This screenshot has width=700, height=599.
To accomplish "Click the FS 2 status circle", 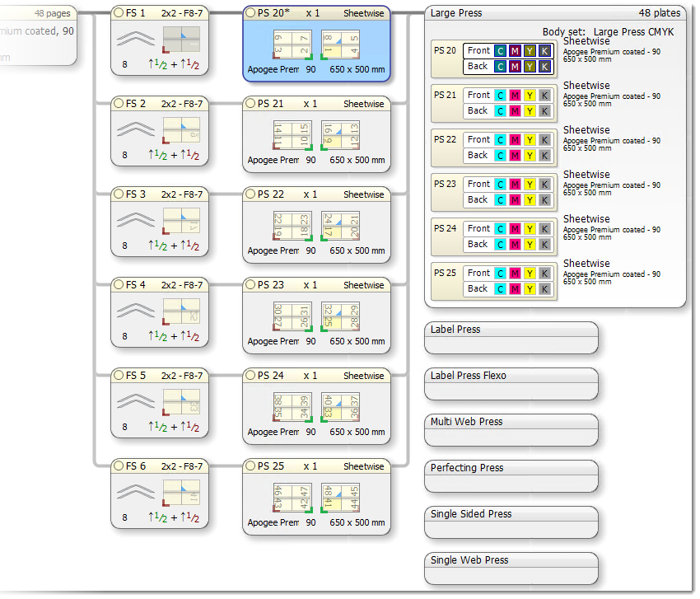I will [x=119, y=104].
